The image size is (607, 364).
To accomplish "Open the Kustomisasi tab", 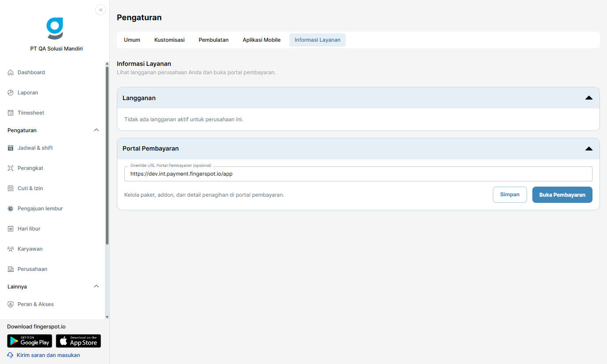I will coord(170,40).
